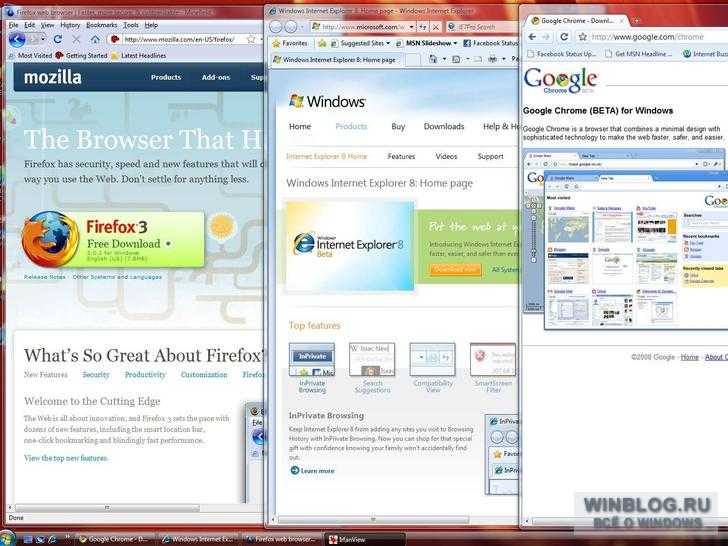
Task: Click the Home icon in the IE command bar
Action: 433,59
